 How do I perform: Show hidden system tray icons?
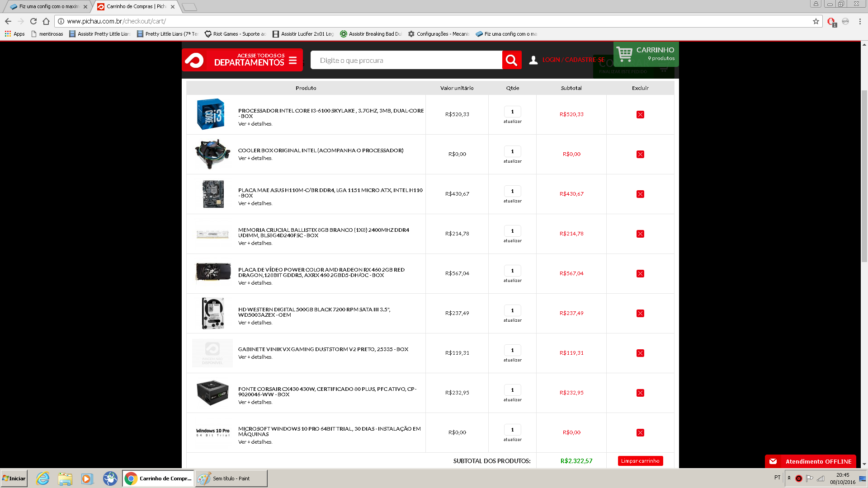tap(789, 478)
